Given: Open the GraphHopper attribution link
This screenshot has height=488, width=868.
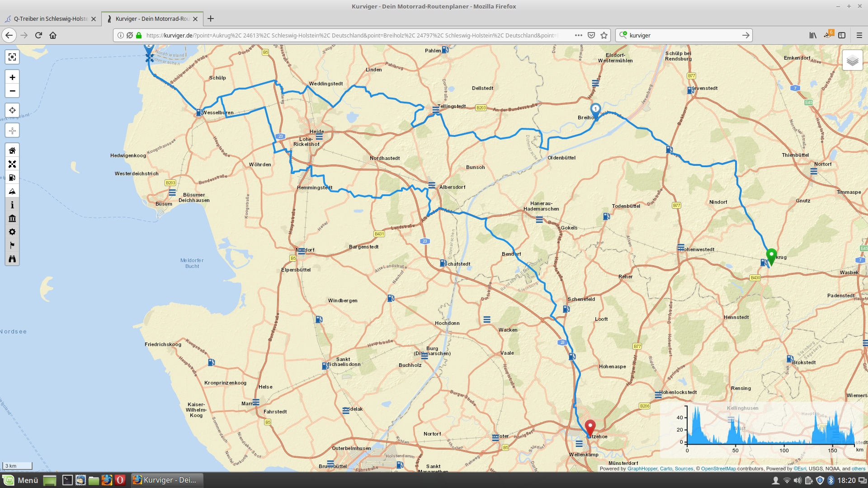Looking at the screenshot, I should pos(642,469).
